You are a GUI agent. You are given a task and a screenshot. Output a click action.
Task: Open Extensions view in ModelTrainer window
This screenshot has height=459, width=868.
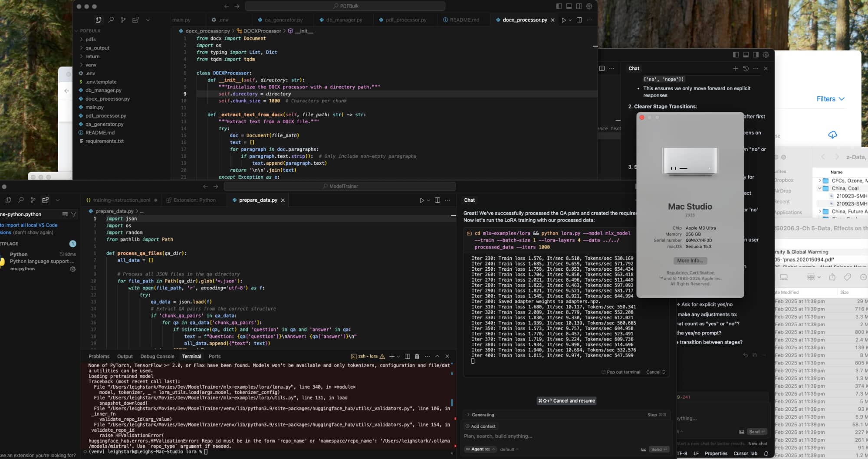click(45, 200)
